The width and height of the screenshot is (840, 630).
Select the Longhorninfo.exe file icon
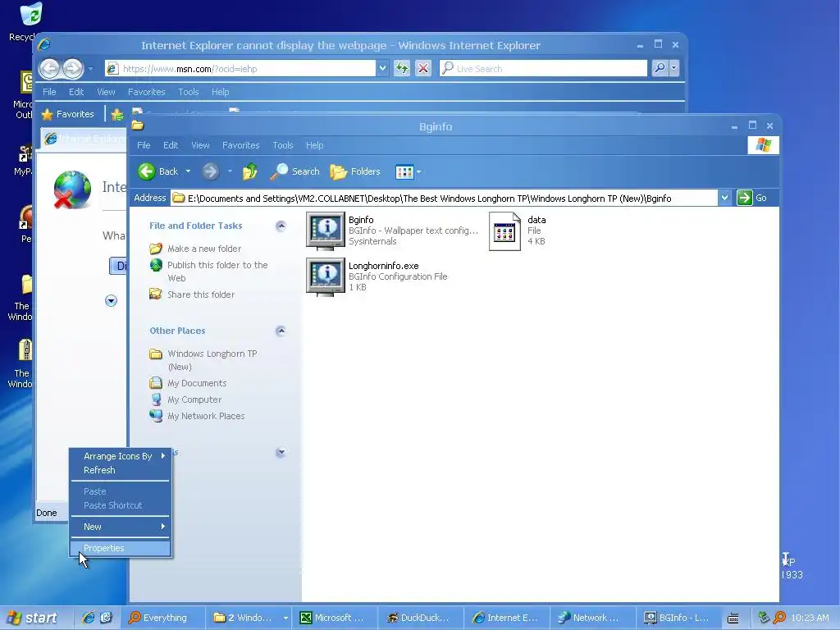325,277
